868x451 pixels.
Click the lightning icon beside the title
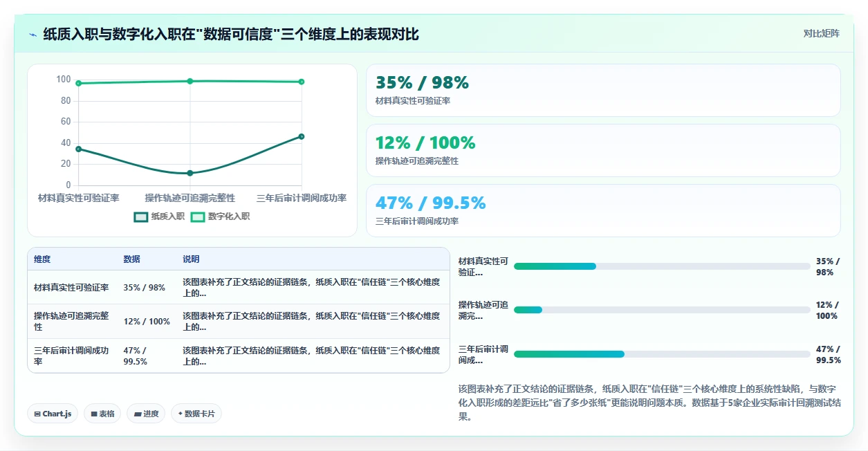click(x=33, y=35)
